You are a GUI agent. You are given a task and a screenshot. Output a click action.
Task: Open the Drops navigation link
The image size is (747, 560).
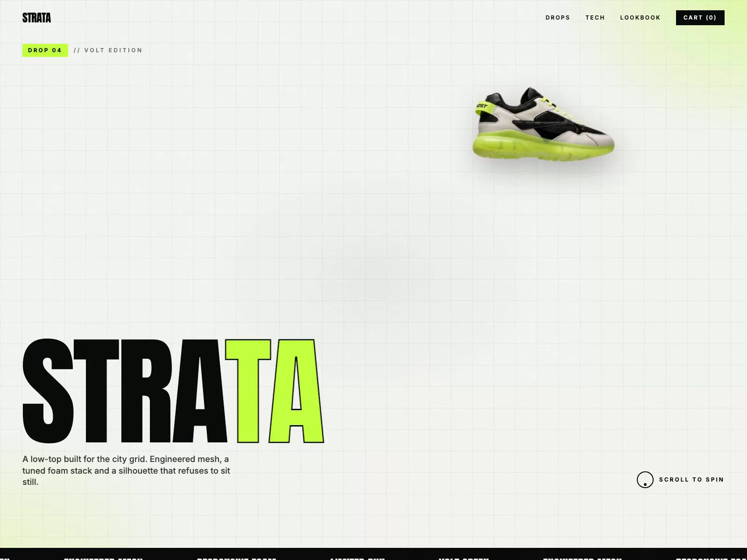(x=558, y=18)
